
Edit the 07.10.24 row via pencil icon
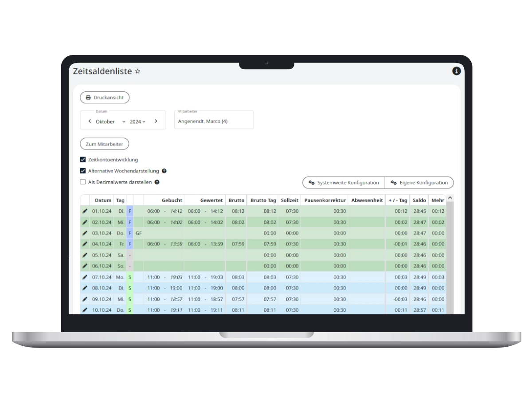click(x=85, y=277)
